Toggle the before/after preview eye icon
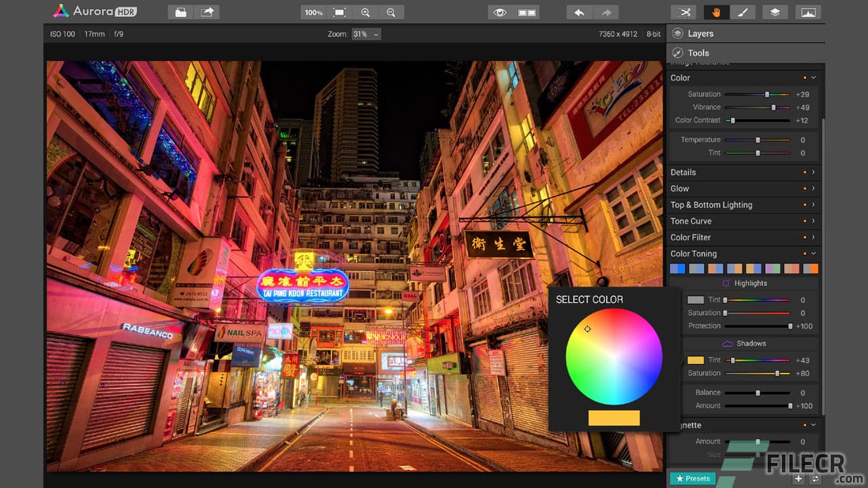This screenshot has width=868, height=488. [x=500, y=12]
